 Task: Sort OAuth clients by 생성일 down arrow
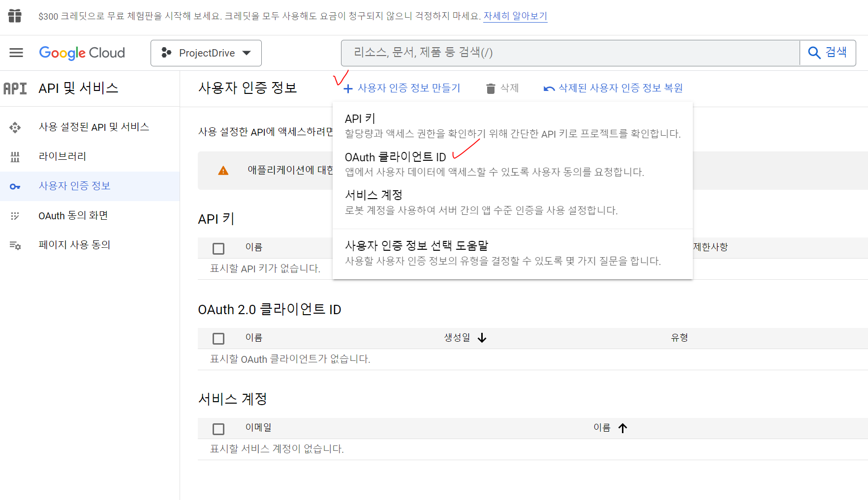point(482,338)
